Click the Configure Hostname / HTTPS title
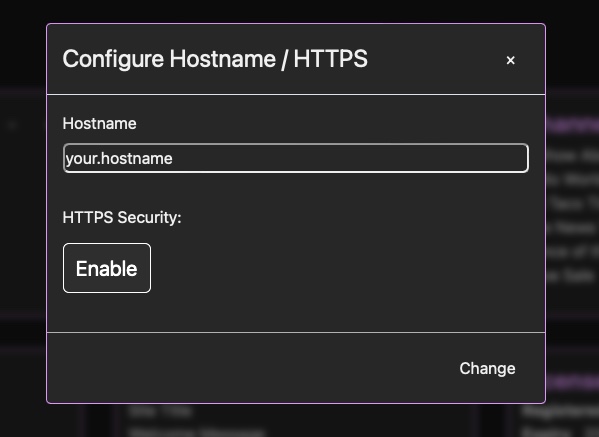This screenshot has width=599, height=437. [x=215, y=59]
